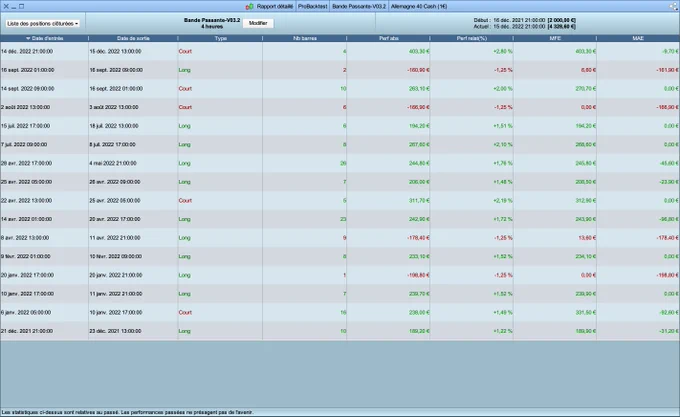Click the share icon at the window's top-right corner
Image resolution: width=680 pixels, height=417 pixels.
click(x=674, y=7)
